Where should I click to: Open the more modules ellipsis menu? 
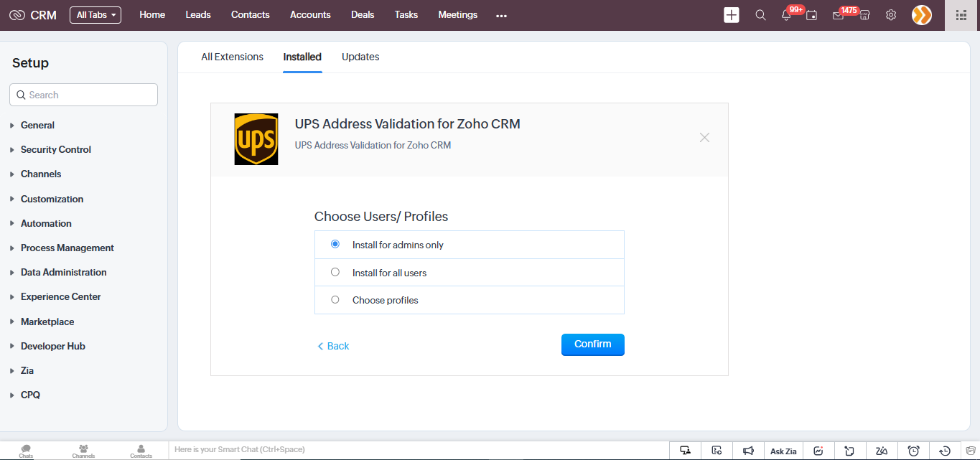[501, 15]
